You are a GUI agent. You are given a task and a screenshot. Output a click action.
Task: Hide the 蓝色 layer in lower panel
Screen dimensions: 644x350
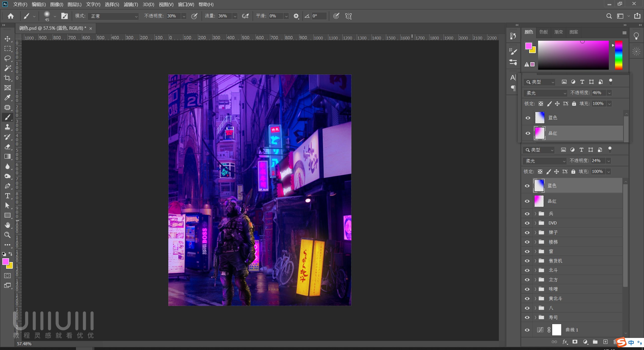[x=527, y=186]
